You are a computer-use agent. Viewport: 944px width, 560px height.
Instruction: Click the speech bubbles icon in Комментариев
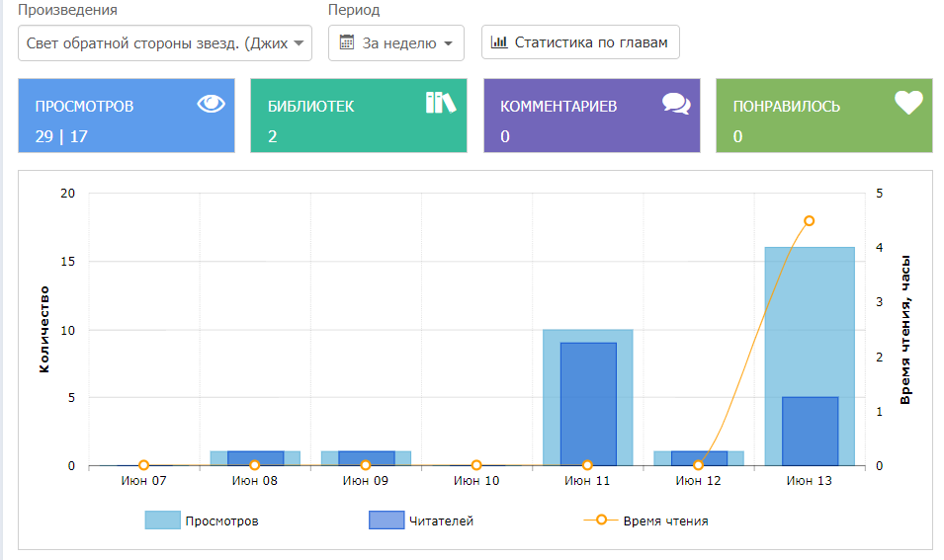click(x=676, y=104)
